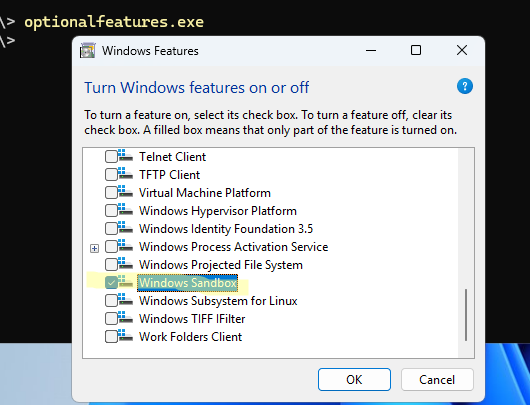
Task: Click optionalfeatures.exe command in terminal window
Action: 114,22
